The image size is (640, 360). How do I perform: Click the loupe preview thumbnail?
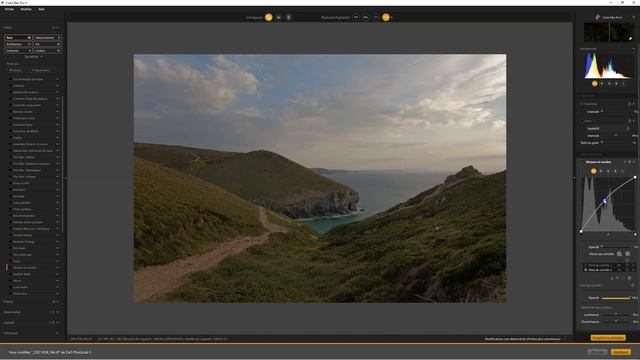(x=609, y=32)
